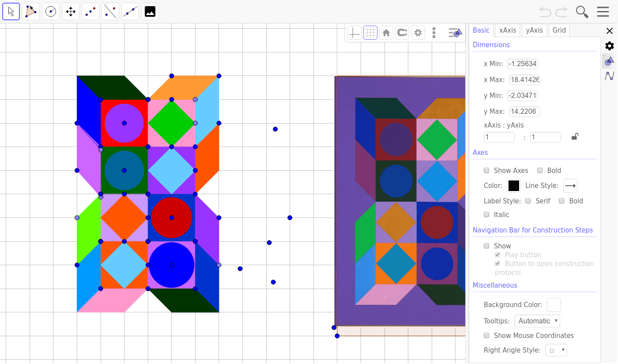This screenshot has width=618, height=364.
Task: Open the function curve sidebar icon
Action: 610,76
